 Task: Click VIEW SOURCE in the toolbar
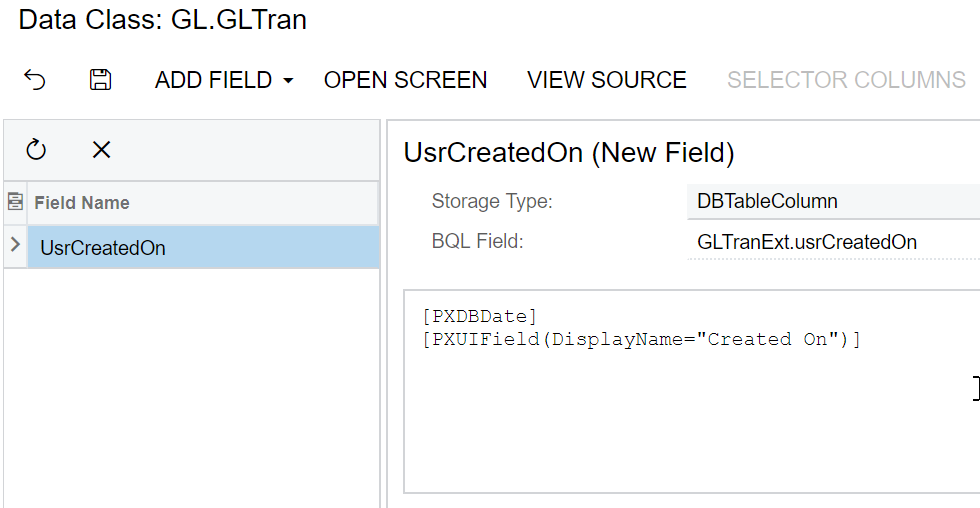[606, 80]
